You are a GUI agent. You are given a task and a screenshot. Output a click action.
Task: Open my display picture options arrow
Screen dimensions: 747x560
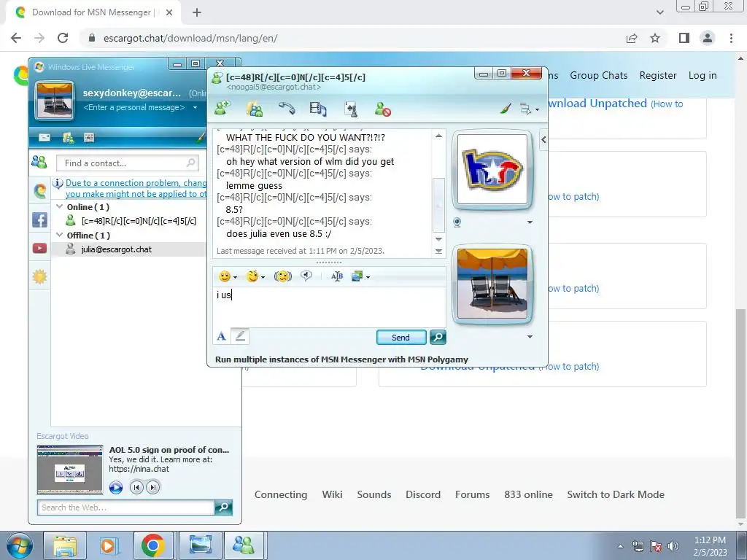click(530, 337)
